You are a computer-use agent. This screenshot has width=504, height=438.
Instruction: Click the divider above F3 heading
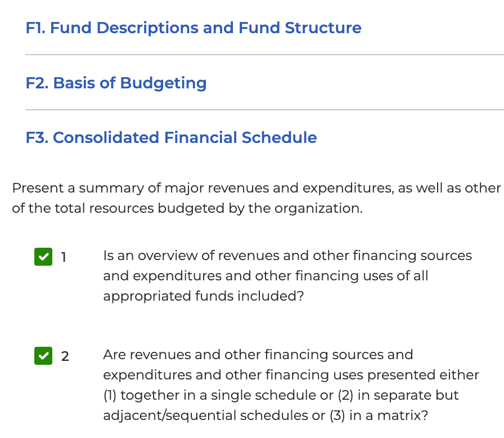point(264,110)
